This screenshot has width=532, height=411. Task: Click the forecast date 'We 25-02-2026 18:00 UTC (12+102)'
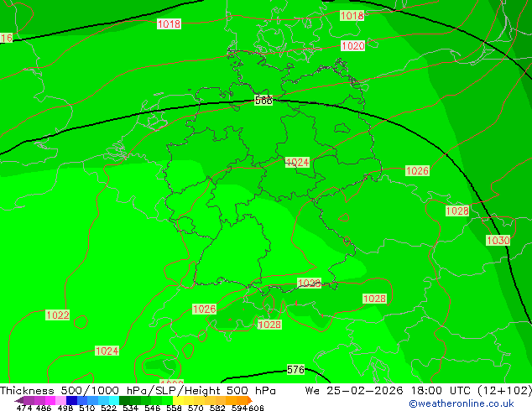tap(419, 391)
